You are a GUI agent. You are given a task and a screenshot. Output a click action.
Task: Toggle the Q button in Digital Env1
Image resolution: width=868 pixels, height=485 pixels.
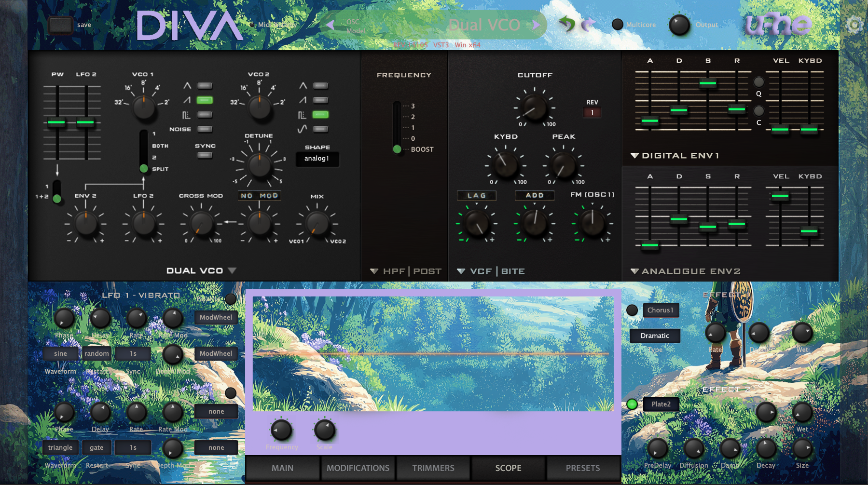(758, 81)
